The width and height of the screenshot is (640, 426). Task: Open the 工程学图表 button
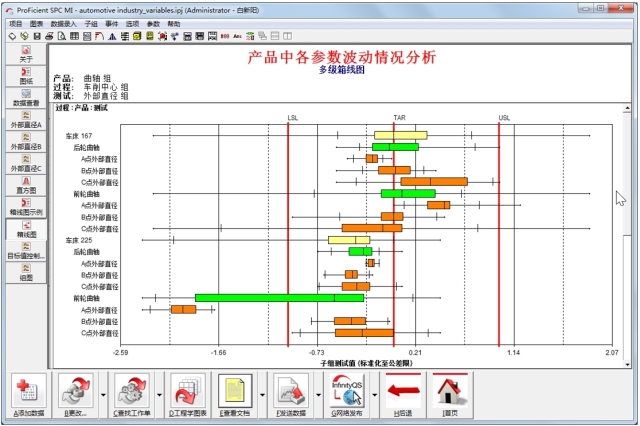click(x=187, y=392)
